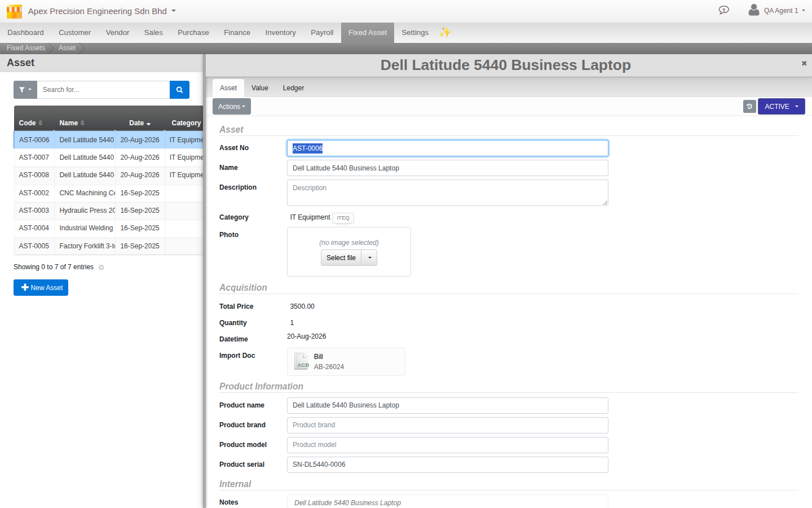Open the Purchase menu
This screenshot has height=508, width=812.
pyautogui.click(x=193, y=33)
